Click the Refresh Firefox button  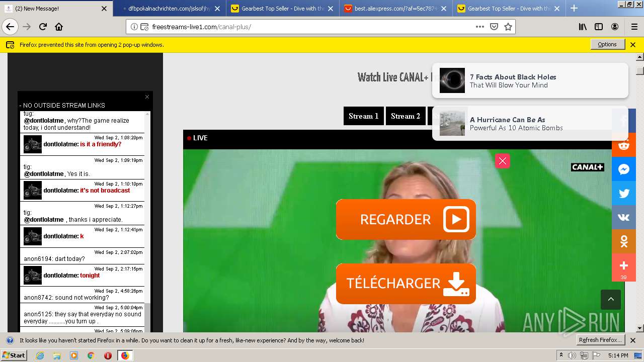click(601, 340)
